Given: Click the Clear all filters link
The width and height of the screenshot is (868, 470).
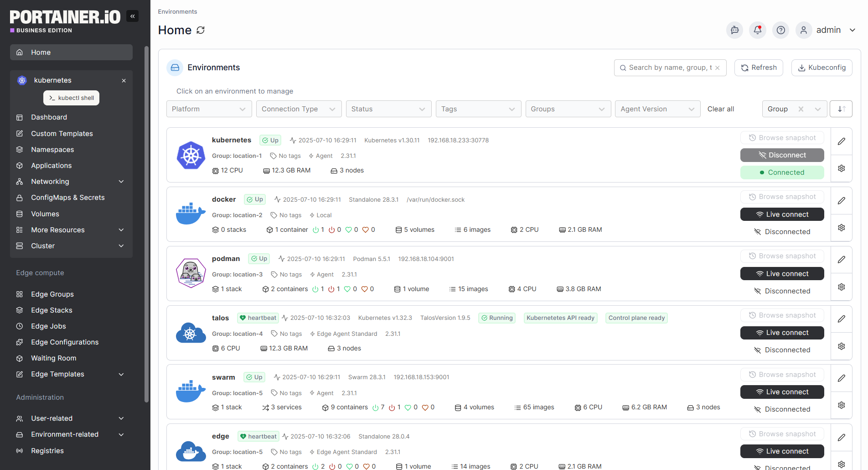Looking at the screenshot, I should tap(721, 109).
